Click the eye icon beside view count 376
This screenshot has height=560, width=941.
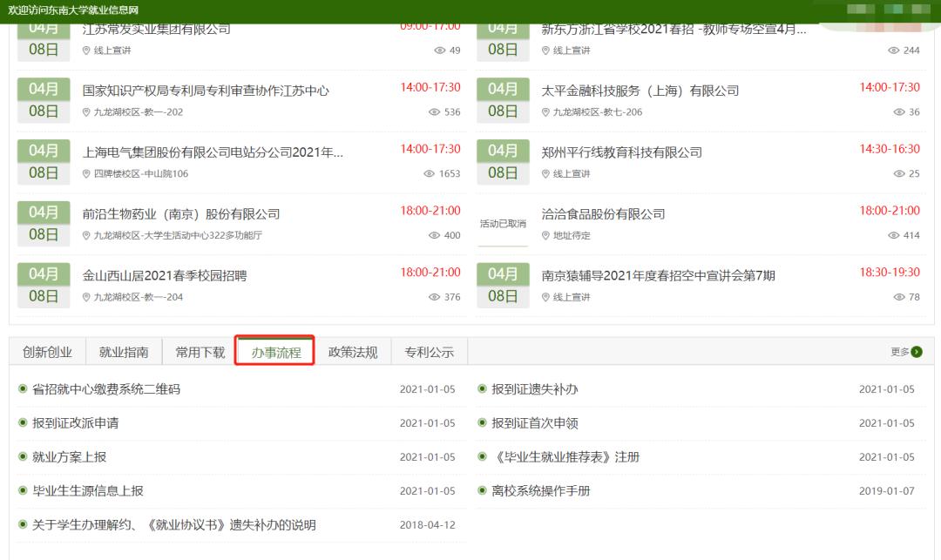435,297
